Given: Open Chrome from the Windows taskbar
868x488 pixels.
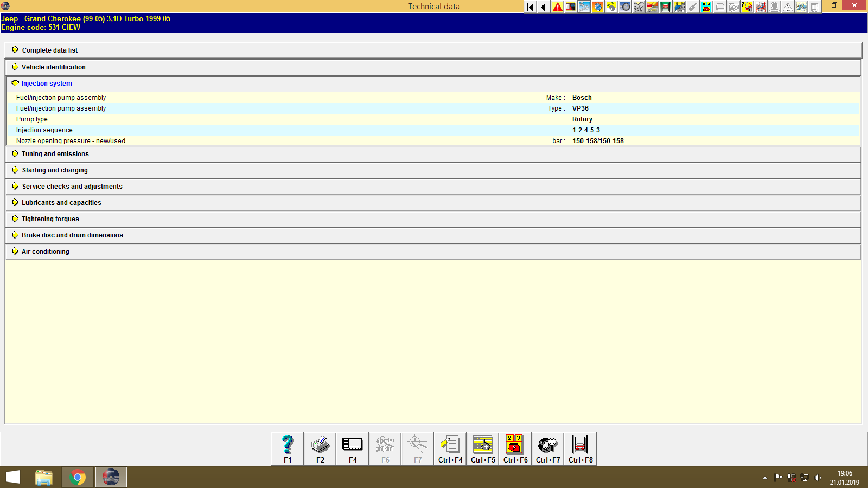Looking at the screenshot, I should point(77,477).
